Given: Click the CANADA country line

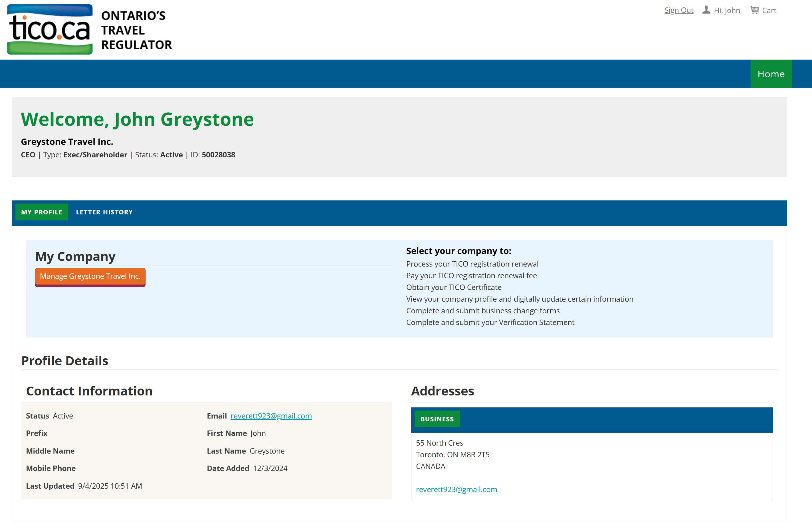Looking at the screenshot, I should coord(430,466).
